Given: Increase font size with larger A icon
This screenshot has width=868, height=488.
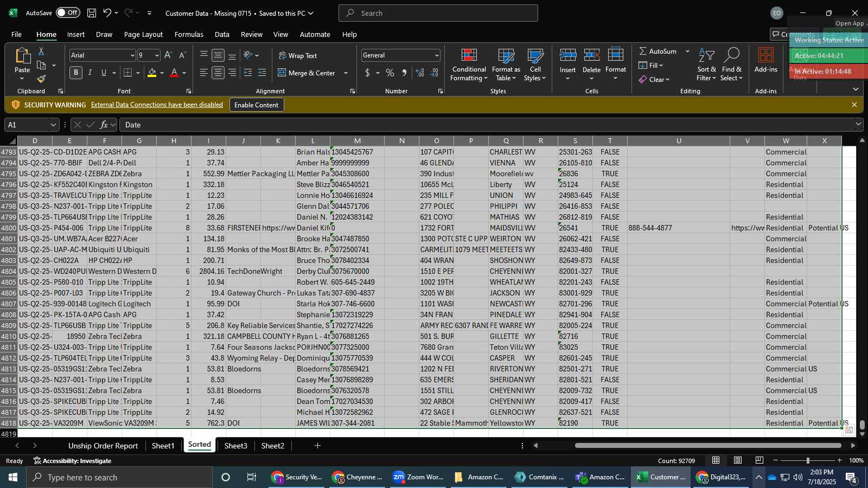Looking at the screenshot, I should click(x=168, y=55).
